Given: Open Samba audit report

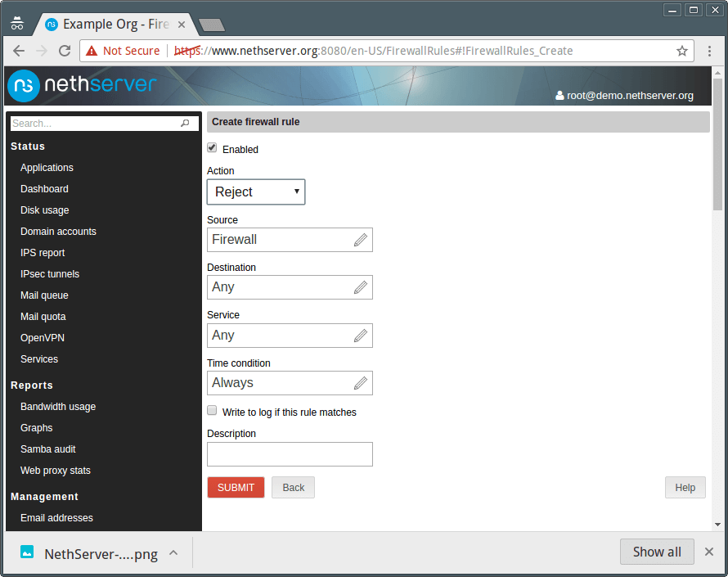Looking at the screenshot, I should click(47, 449).
